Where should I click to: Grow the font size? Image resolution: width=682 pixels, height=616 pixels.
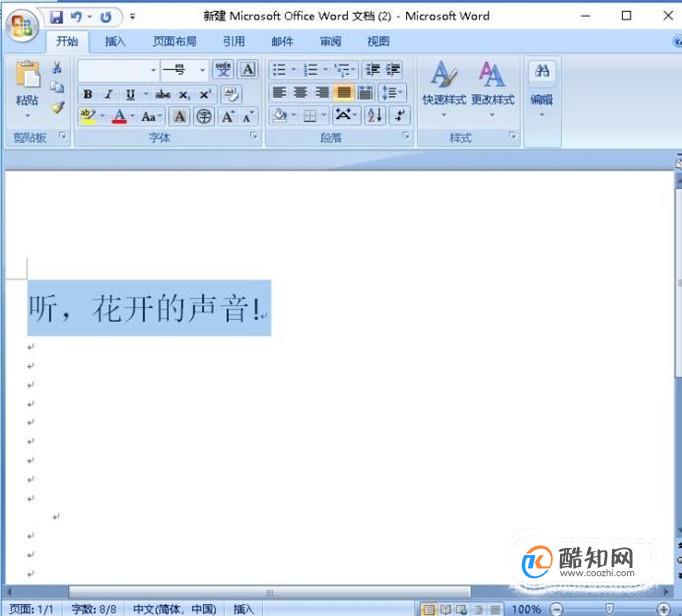point(227,116)
